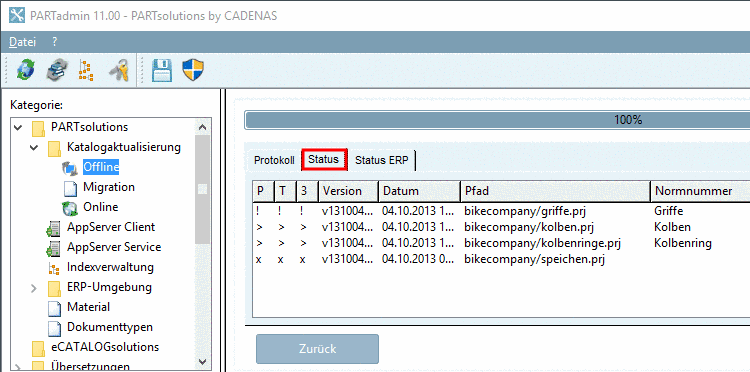Click the Indexverwaltung tree icon
The image size is (750, 372).
[54, 268]
